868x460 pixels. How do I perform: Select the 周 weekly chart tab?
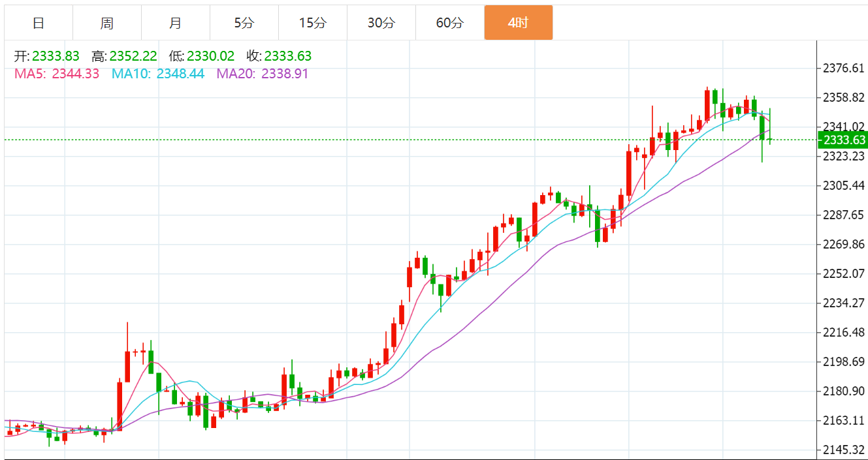click(107, 23)
